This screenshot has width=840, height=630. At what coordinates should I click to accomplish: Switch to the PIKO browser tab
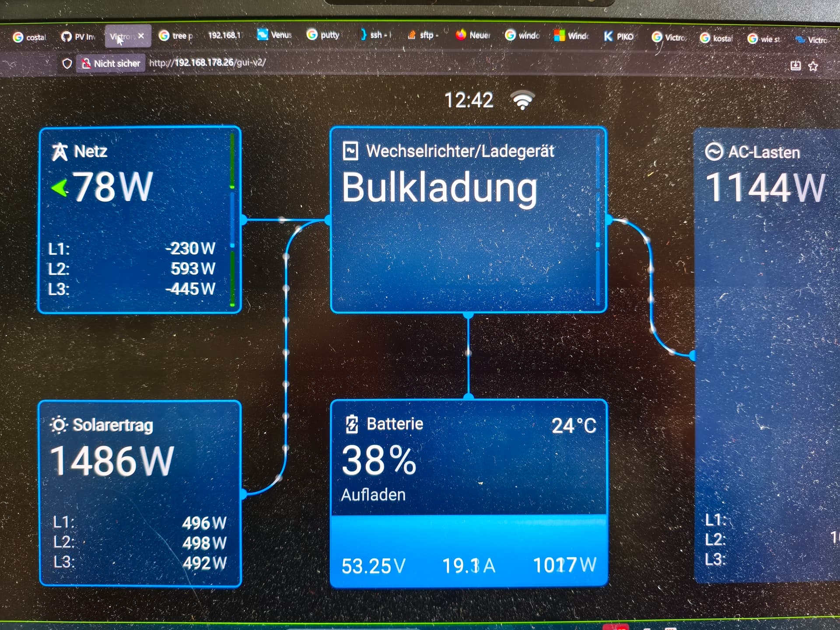619,36
